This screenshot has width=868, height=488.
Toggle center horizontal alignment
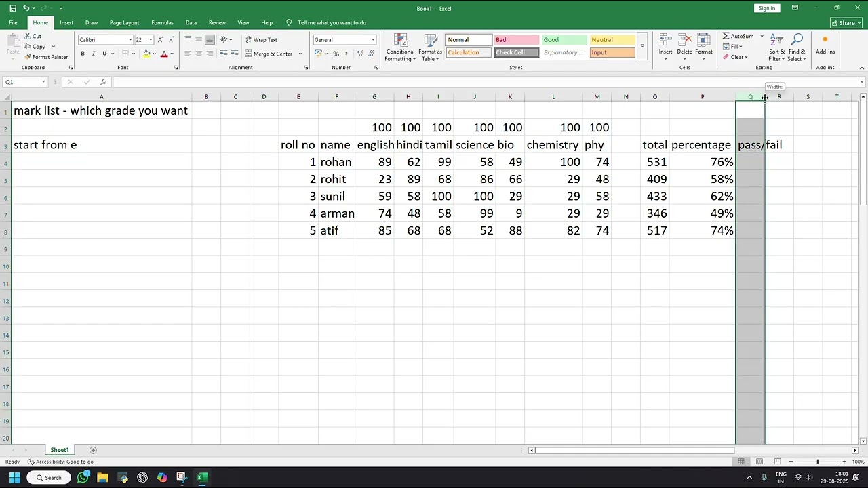(199, 54)
